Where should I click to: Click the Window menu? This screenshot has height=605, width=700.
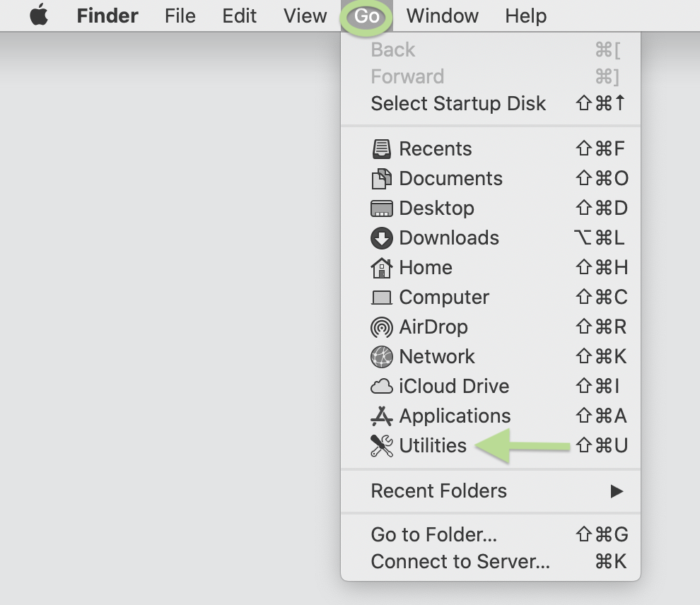442,16
